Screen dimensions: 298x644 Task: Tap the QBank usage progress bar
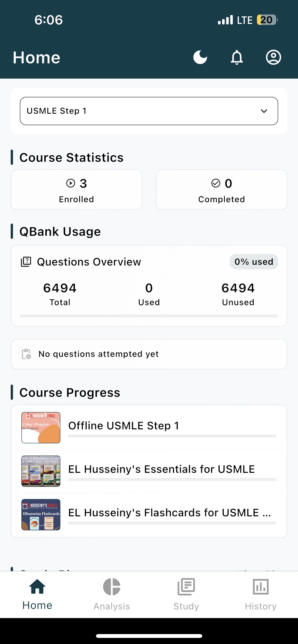[149, 316]
